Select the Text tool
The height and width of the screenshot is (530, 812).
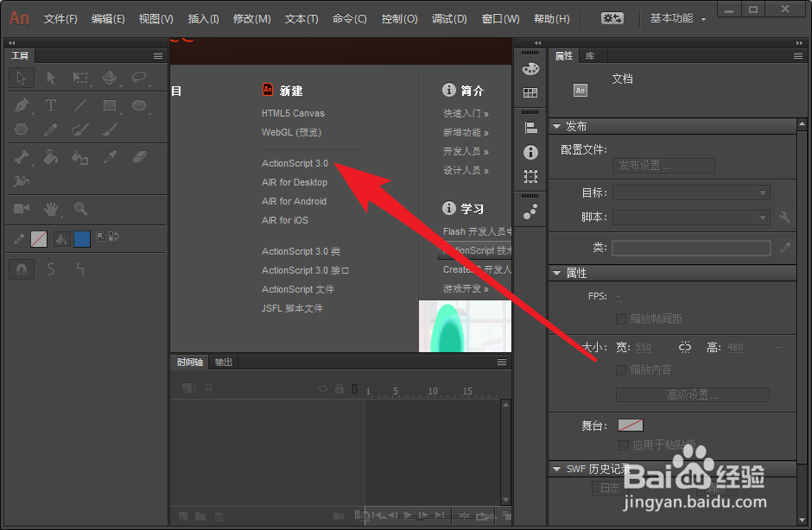51,105
